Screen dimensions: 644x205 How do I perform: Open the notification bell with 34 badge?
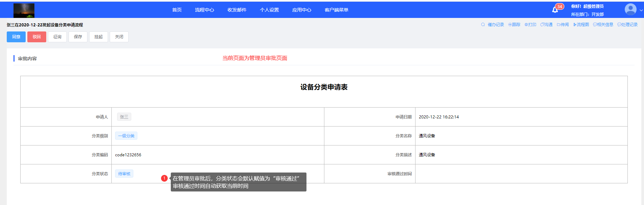tap(555, 10)
